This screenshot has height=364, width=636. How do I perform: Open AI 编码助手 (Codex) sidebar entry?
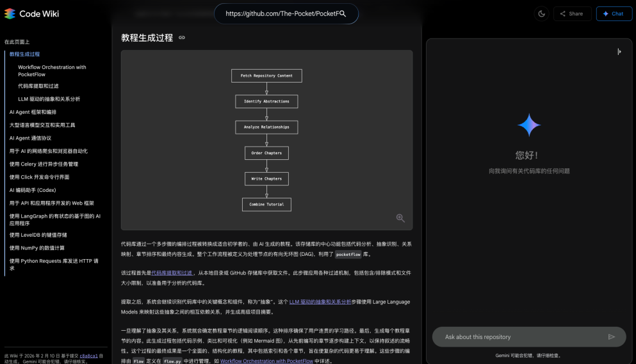pos(33,190)
